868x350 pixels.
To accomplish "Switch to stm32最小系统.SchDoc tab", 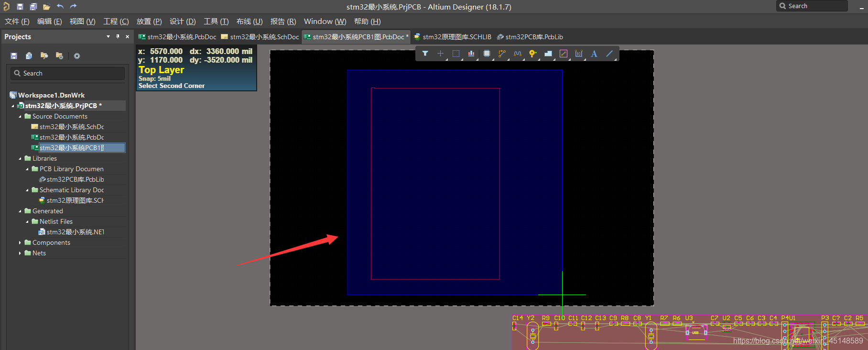I will click(x=260, y=37).
